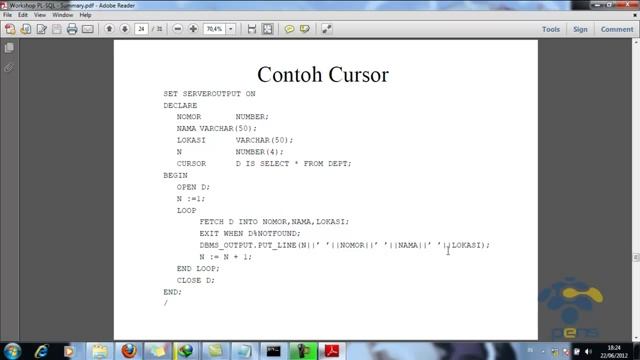
Task: Open the File menu
Action: [x=7, y=15]
